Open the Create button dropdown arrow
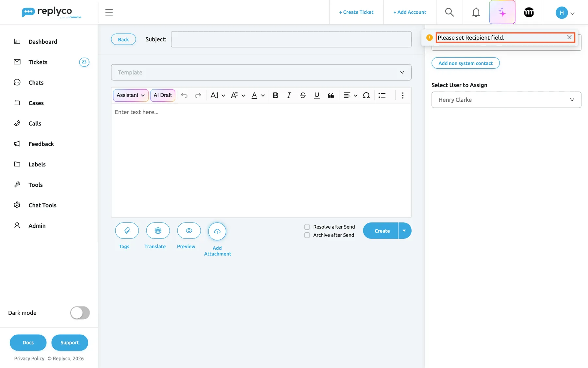The width and height of the screenshot is (588, 368). point(404,231)
